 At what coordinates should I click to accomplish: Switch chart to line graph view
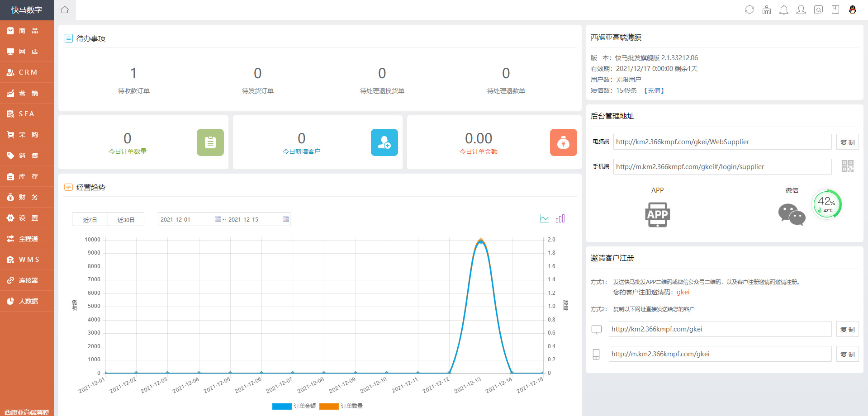tap(544, 219)
